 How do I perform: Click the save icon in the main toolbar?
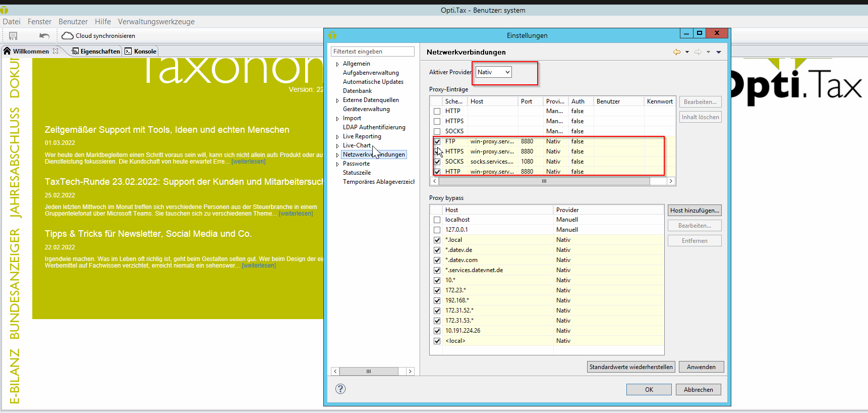(13, 36)
